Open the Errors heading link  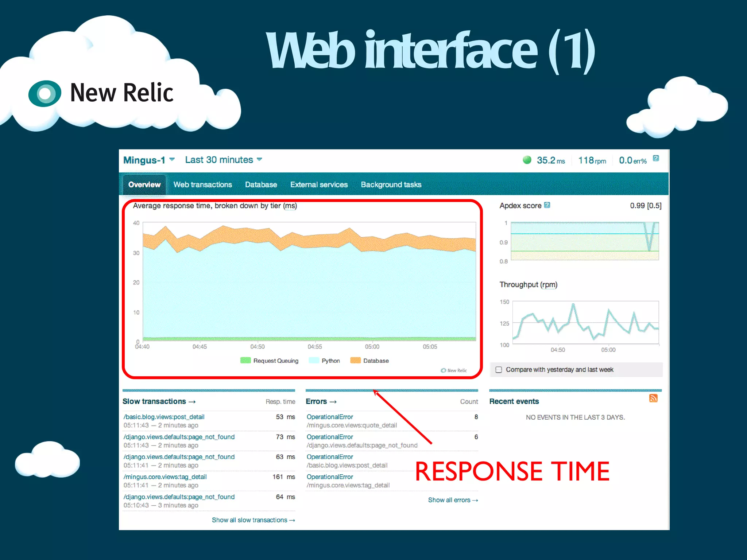[321, 401]
